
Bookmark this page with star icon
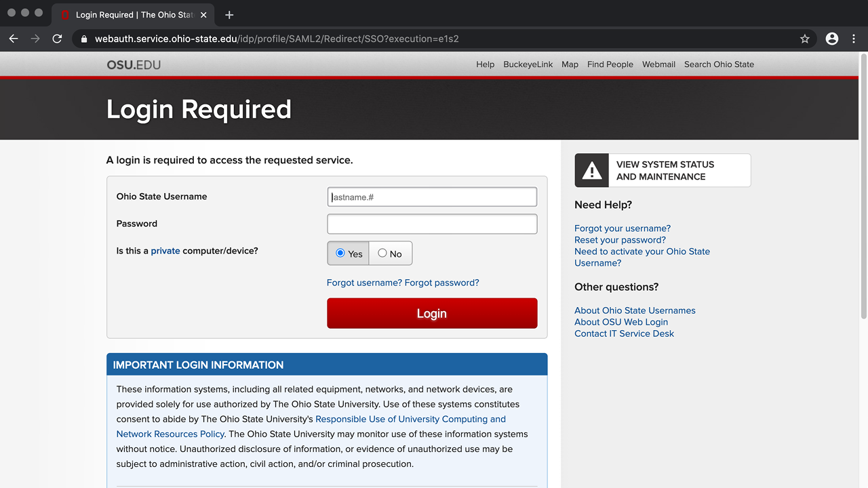pos(805,39)
